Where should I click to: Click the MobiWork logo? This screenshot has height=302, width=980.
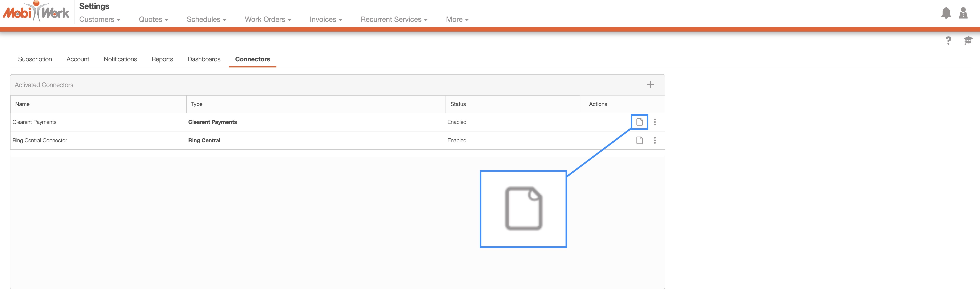coord(36,13)
